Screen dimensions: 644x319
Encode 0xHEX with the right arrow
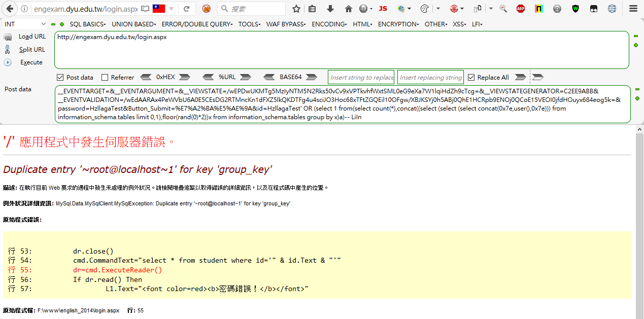pos(184,77)
